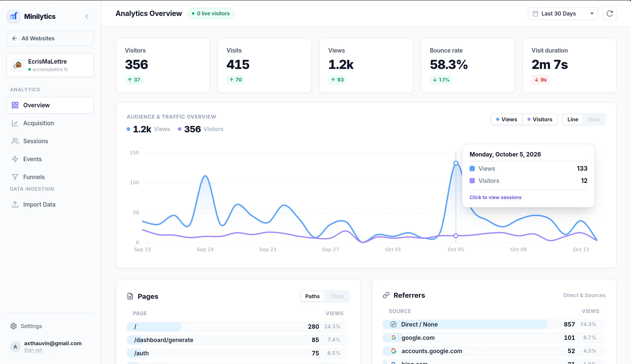631x364 pixels.
Task: Select the /auth page row
Action: pyautogui.click(x=237, y=353)
